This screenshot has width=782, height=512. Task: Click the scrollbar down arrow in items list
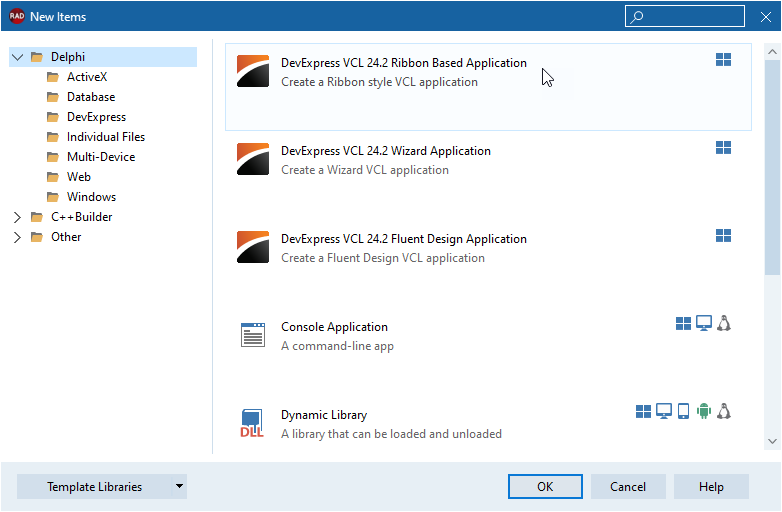click(772, 441)
